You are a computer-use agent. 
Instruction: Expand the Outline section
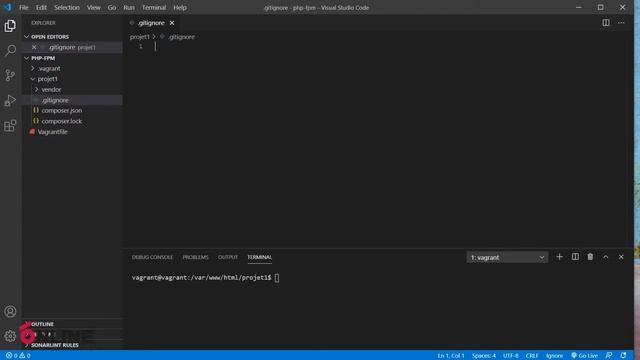click(x=42, y=324)
